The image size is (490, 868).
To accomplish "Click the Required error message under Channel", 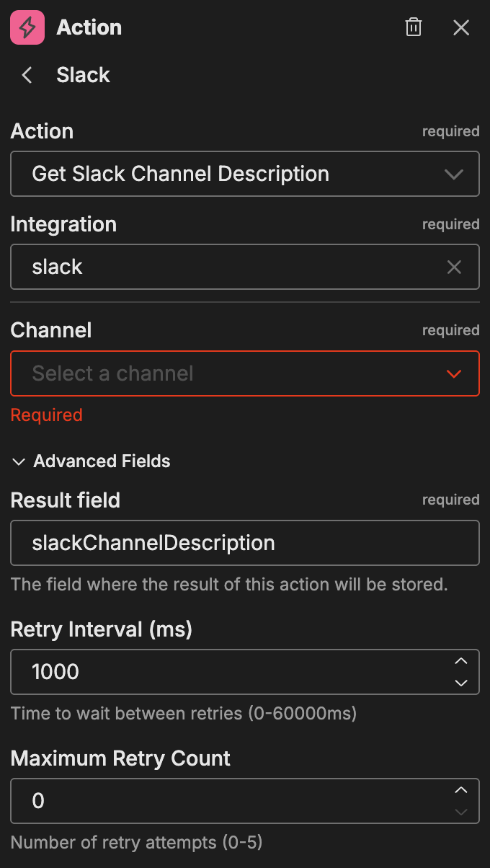I will pos(46,415).
